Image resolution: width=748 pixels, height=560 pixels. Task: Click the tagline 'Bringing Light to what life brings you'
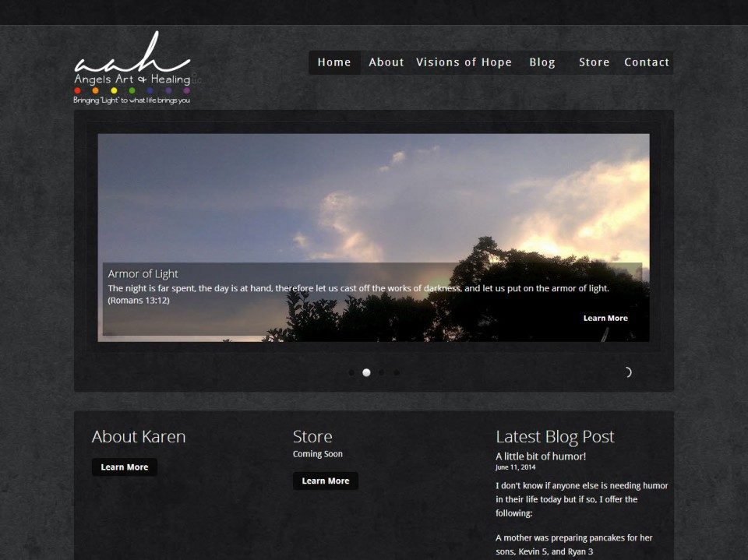point(132,100)
